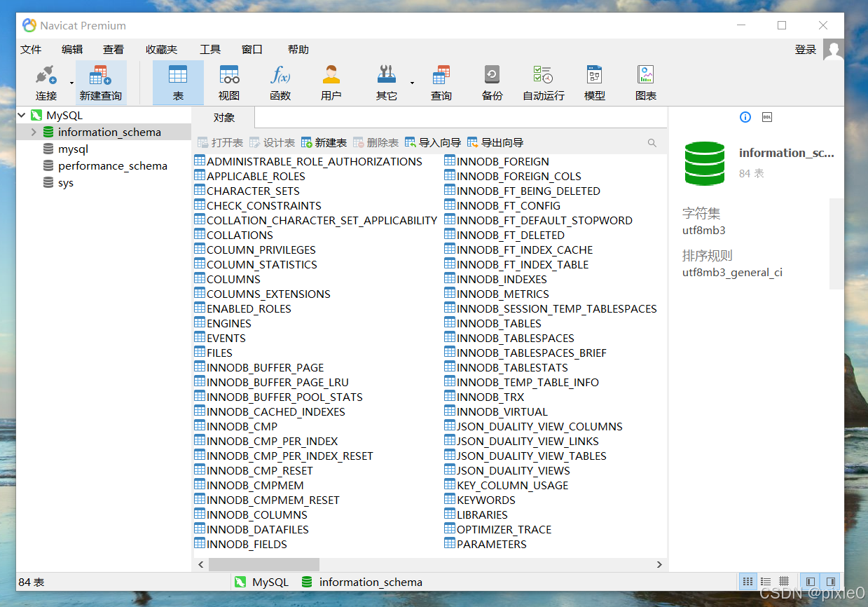868x607 pixels.
Task: Open the 文件 menu
Action: tap(31, 50)
